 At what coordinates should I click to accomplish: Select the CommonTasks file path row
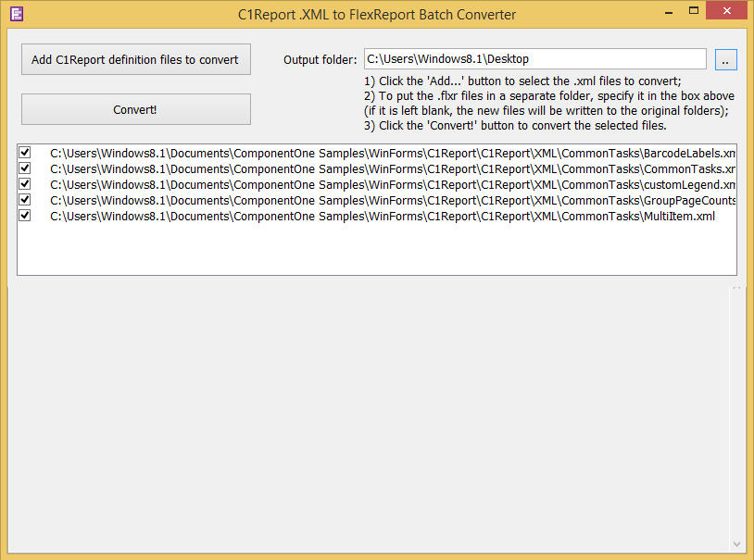pyautogui.click(x=393, y=169)
